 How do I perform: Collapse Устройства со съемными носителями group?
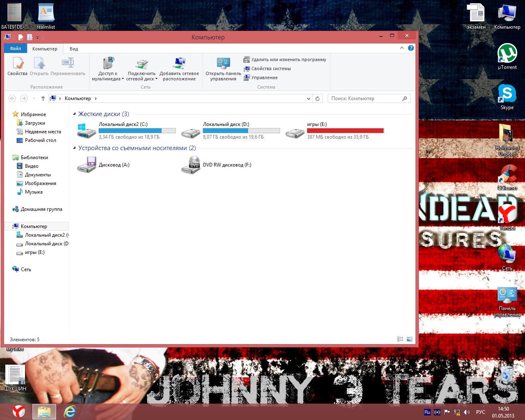(74, 148)
